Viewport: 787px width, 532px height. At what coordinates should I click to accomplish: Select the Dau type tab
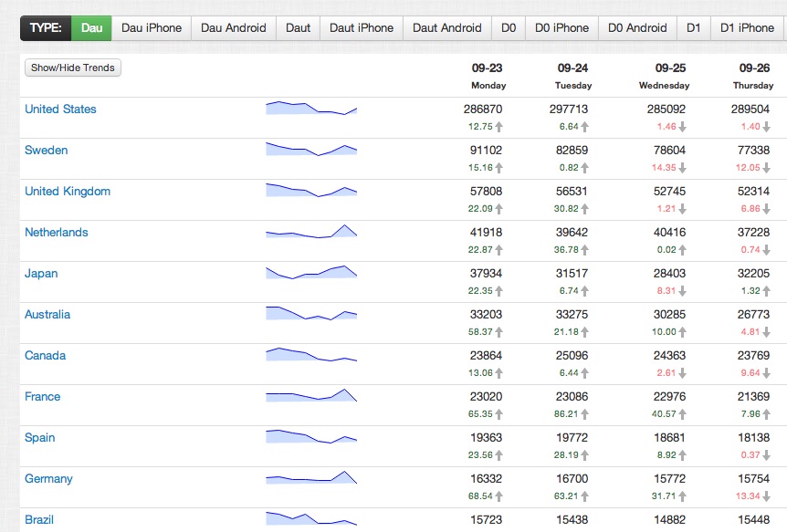[91, 28]
